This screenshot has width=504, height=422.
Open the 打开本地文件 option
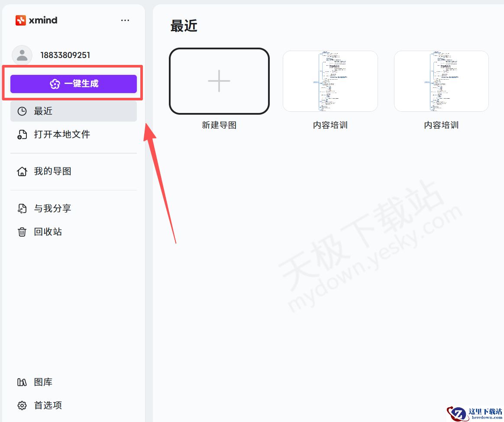(x=62, y=134)
